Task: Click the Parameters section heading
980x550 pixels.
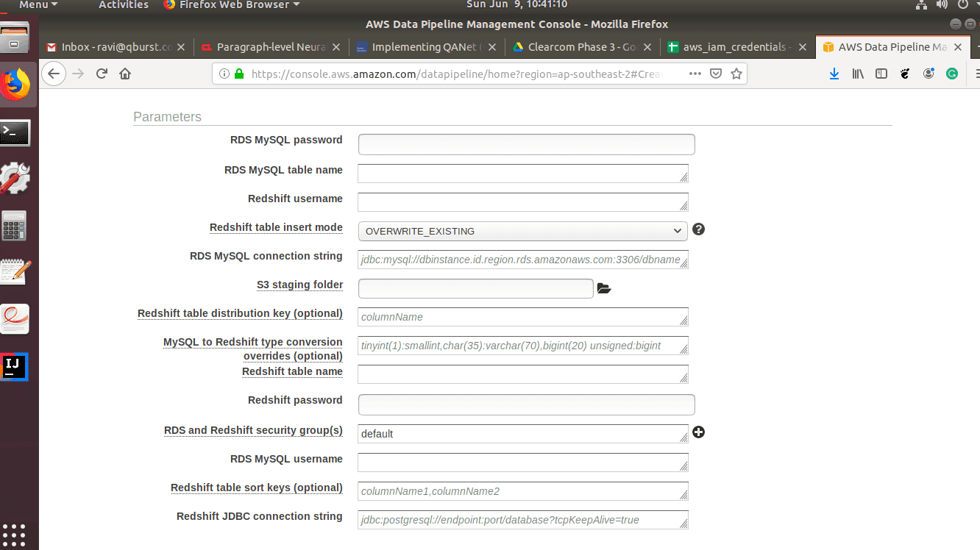Action: pos(167,116)
